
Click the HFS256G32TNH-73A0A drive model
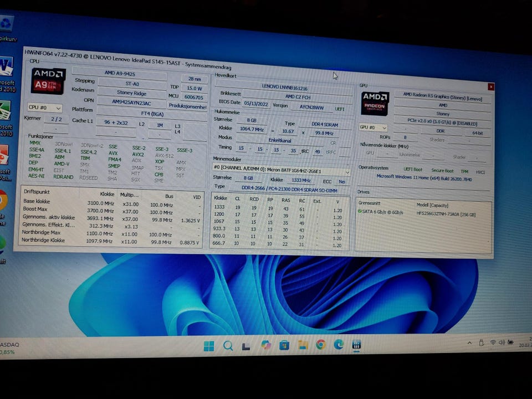point(446,214)
